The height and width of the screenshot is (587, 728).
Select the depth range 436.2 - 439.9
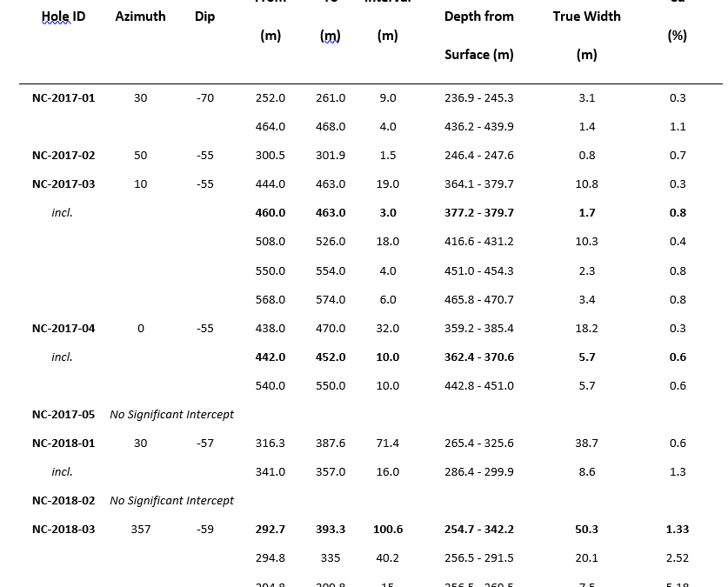point(479,127)
